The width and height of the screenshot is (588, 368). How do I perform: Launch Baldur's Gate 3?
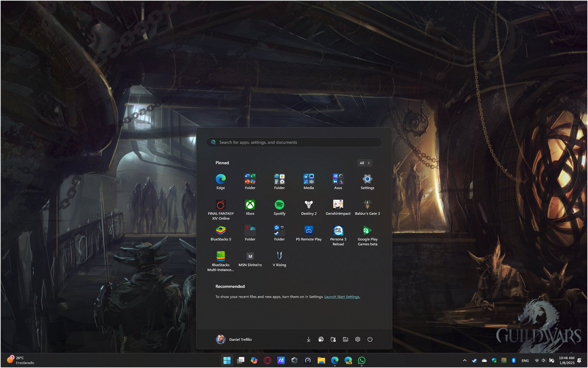click(x=367, y=205)
